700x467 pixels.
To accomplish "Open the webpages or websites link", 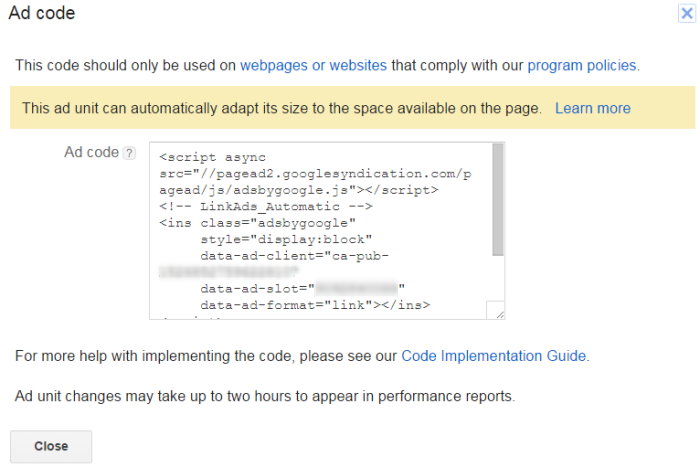I will (x=313, y=65).
